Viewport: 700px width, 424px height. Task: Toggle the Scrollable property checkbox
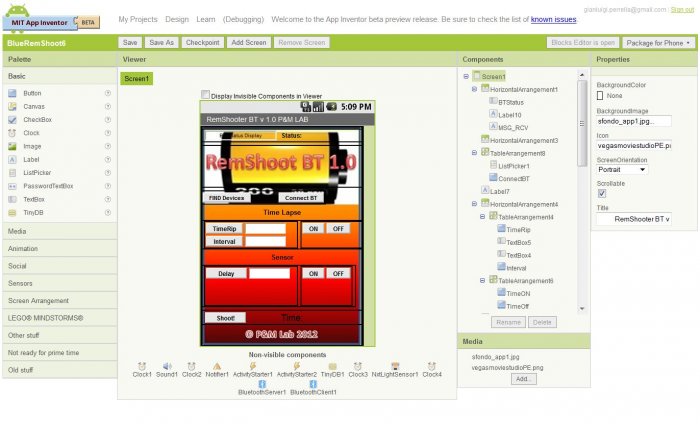[x=602, y=193]
